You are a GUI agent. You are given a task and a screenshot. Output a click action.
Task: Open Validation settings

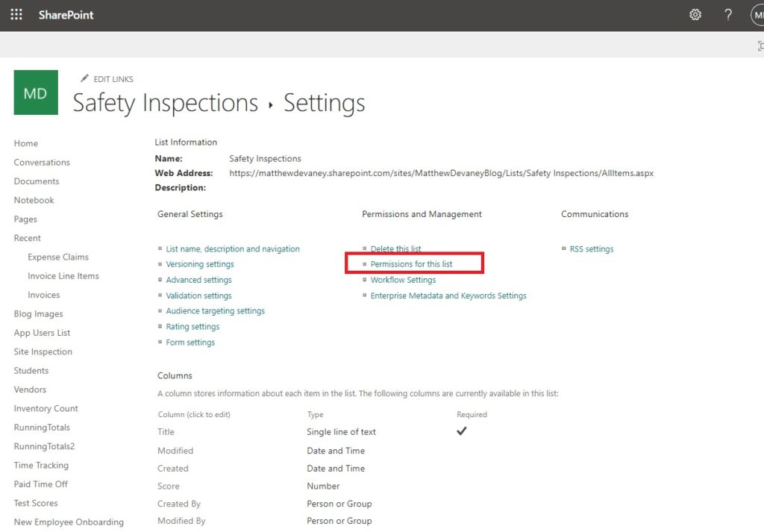coord(198,295)
